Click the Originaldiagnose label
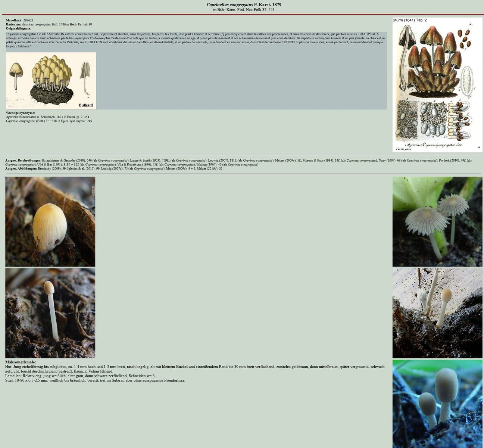The height and width of the screenshot is (448, 484). [x=19, y=28]
